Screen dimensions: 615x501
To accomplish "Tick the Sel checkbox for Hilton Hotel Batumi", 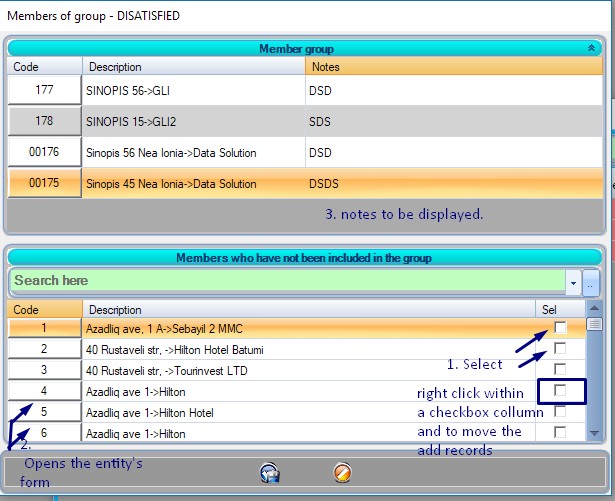I will pyautogui.click(x=560, y=349).
